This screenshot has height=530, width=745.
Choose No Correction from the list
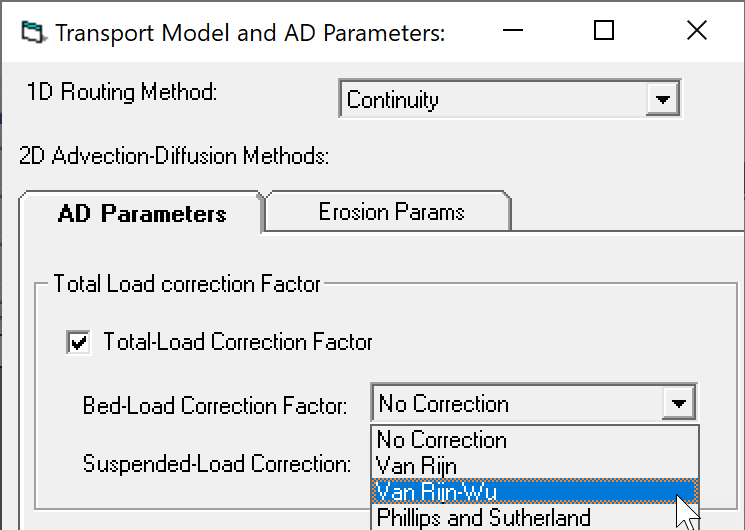(x=535, y=440)
